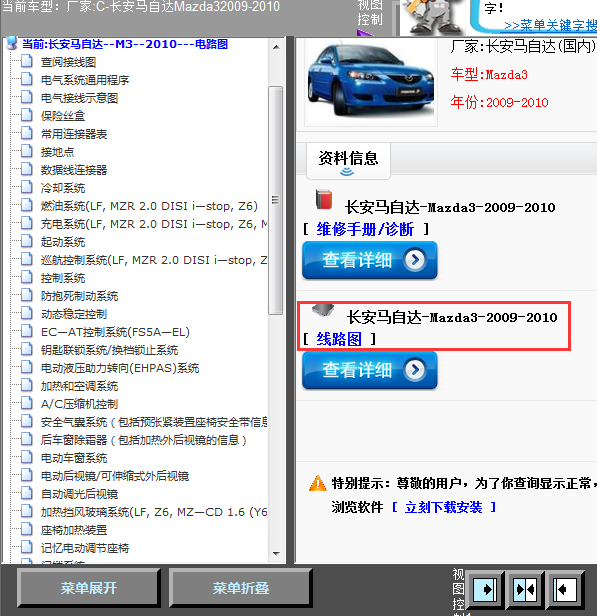The image size is (597, 616).
Task: Click the blue Mazda3 car thumbnail
Action: tap(371, 82)
